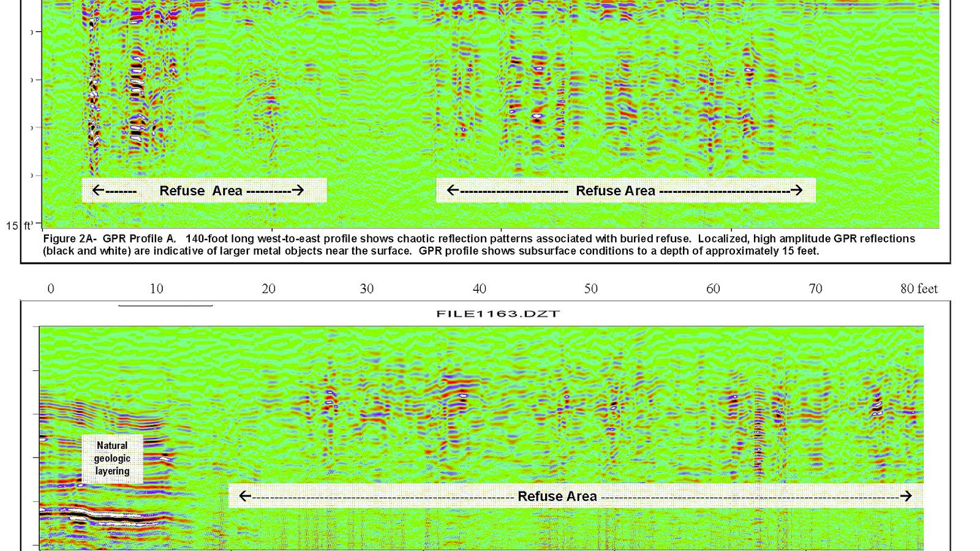
Task: Click the right arrow of the second Refuse Area in Profile A
Action: (797, 190)
